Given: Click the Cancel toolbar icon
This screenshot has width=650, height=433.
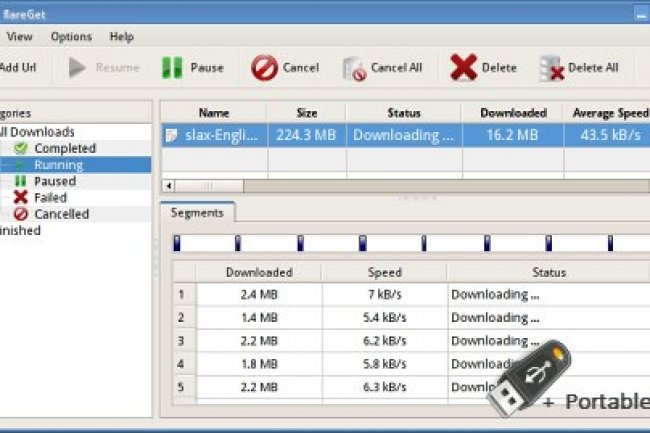Looking at the screenshot, I should [264, 68].
